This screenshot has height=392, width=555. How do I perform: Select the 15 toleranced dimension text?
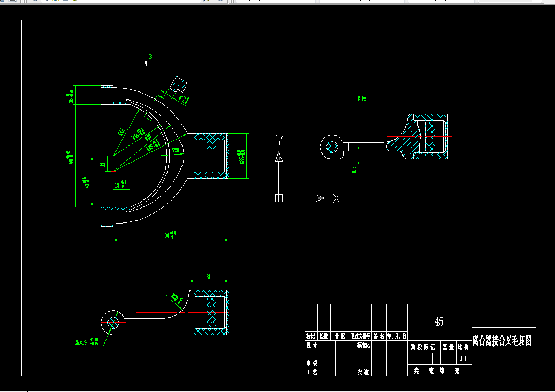pos(71,96)
